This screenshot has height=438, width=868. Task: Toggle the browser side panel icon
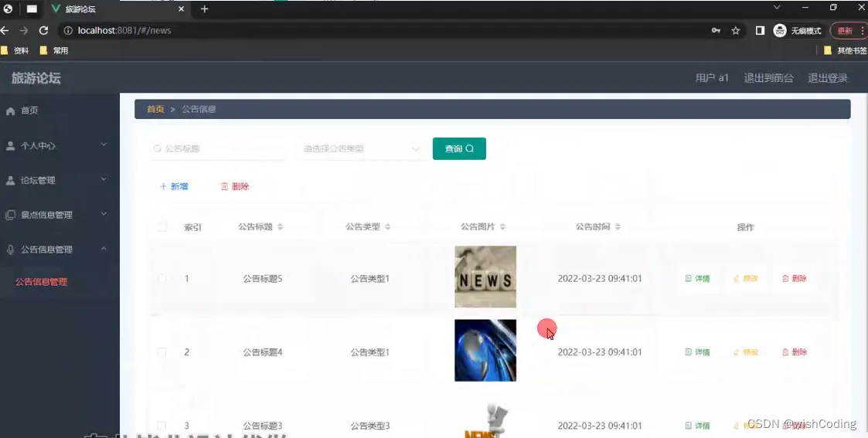760,30
